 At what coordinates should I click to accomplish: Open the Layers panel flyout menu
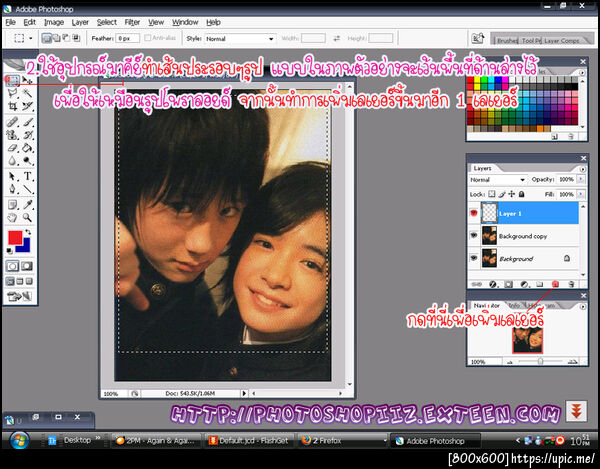pos(582,169)
